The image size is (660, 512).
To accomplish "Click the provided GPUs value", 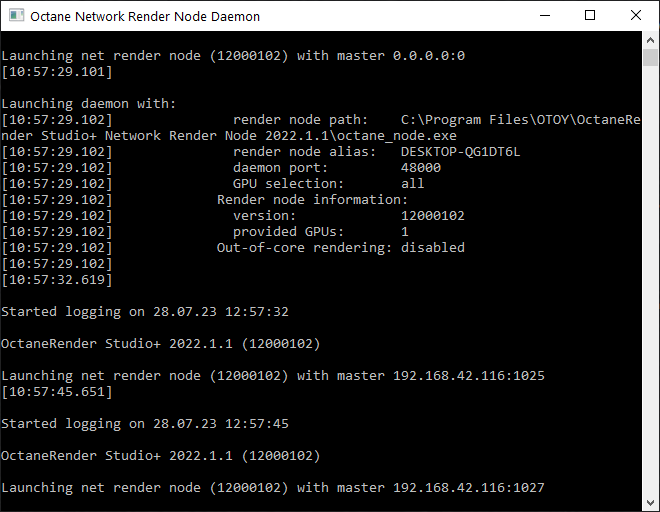I will 405,232.
